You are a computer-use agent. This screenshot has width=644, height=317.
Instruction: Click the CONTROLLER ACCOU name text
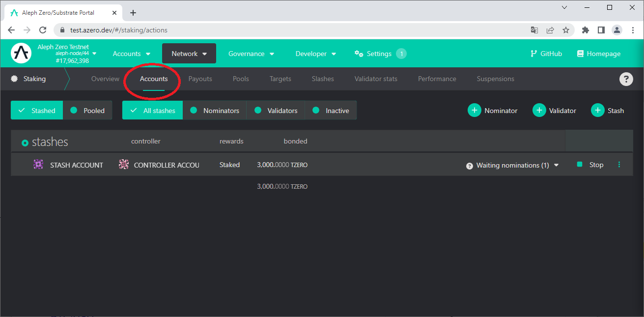click(167, 165)
